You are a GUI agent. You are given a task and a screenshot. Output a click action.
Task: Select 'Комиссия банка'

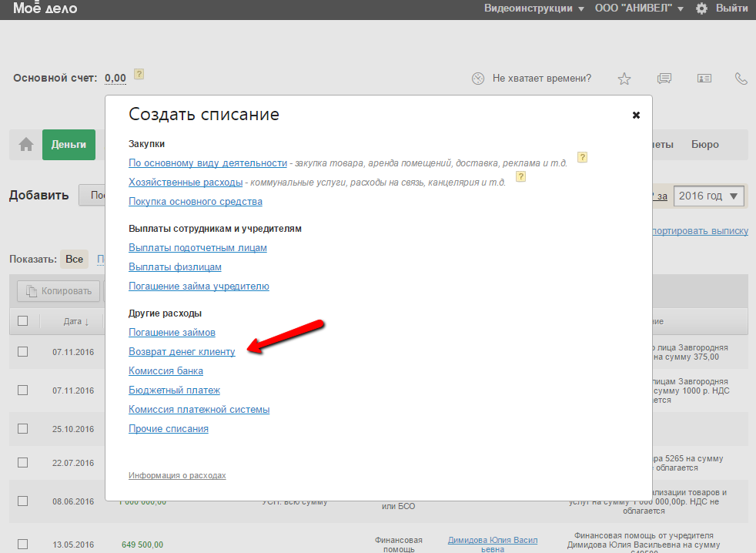click(x=166, y=371)
